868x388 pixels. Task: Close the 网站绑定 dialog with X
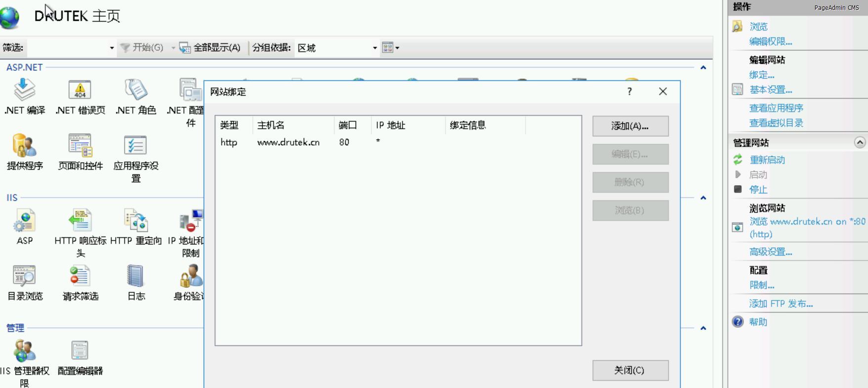tap(663, 91)
